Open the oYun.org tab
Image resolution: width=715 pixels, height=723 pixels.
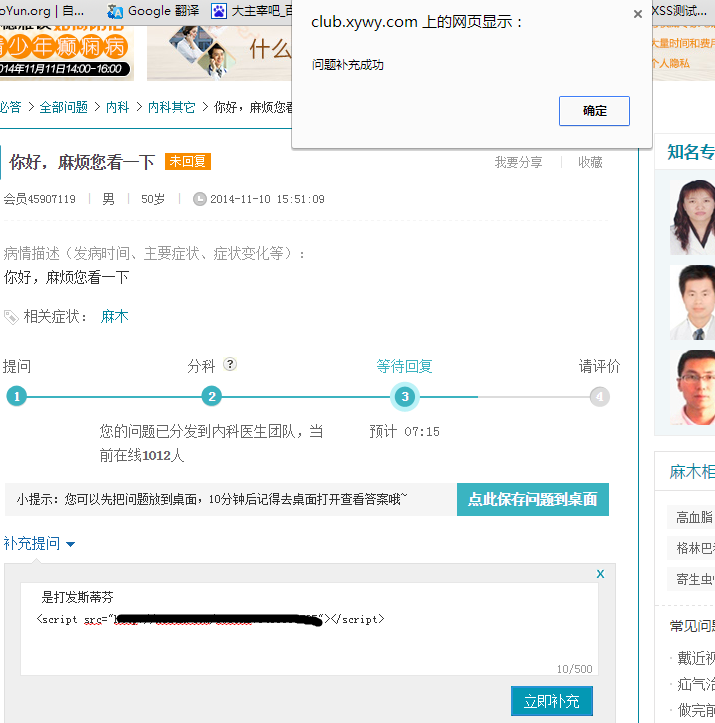[41, 10]
